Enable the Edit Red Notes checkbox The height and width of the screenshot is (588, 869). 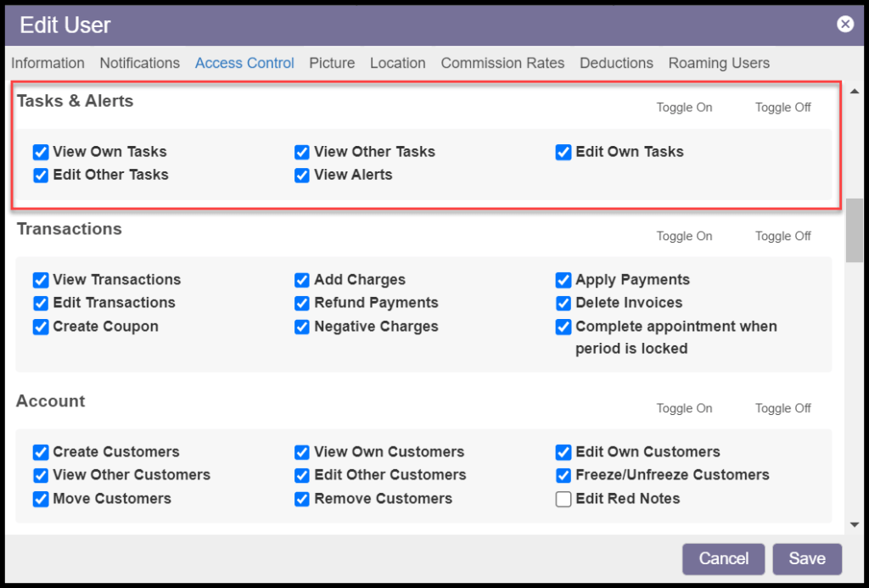tap(563, 499)
